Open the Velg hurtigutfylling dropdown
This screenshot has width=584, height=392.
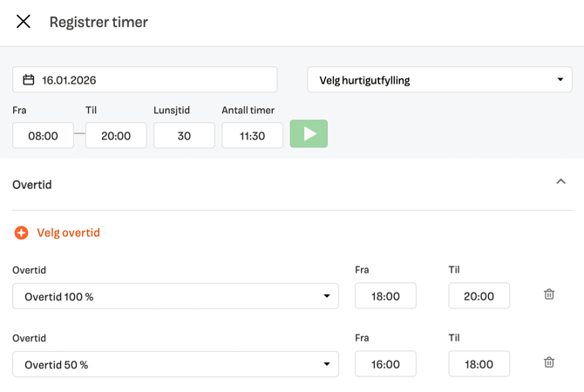[x=439, y=80]
